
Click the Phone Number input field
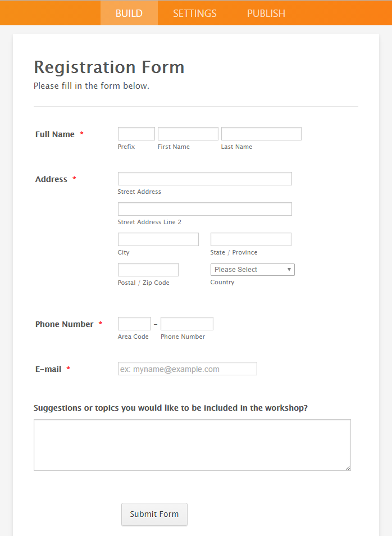tap(186, 324)
